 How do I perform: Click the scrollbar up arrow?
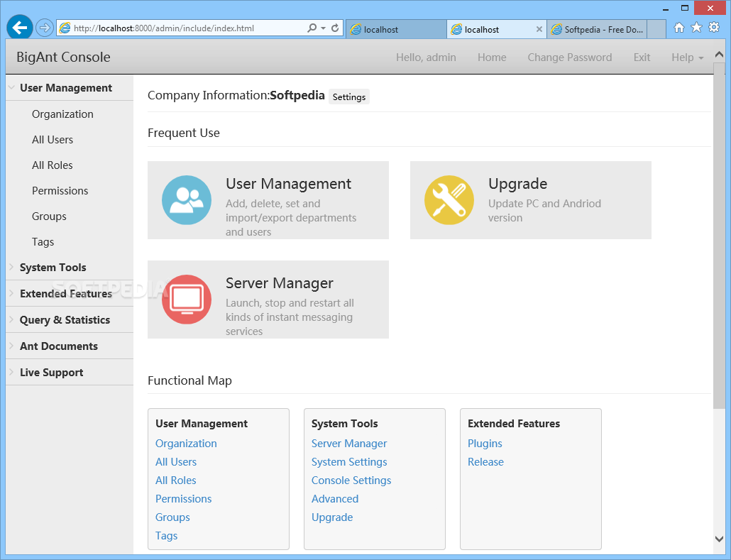coord(719,55)
